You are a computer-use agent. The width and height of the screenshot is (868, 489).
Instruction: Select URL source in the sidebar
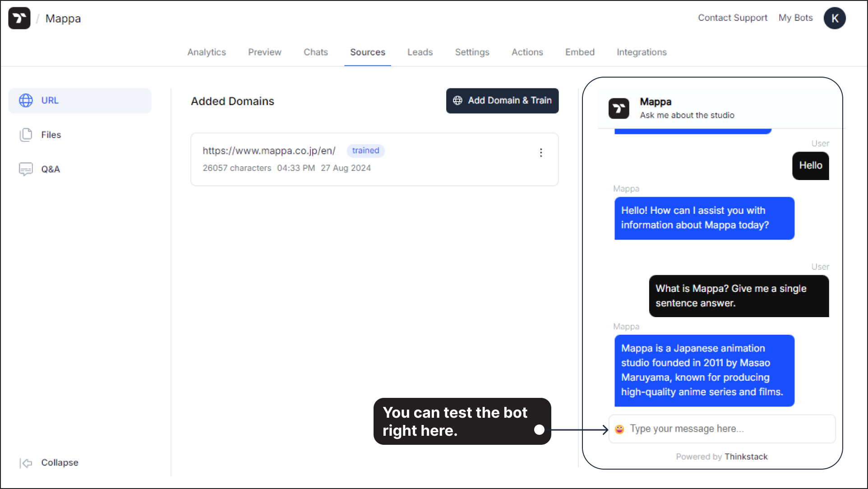tap(80, 101)
